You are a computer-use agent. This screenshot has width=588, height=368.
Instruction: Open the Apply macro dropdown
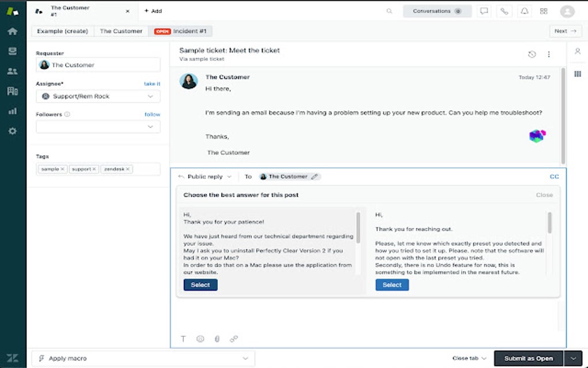(143, 358)
